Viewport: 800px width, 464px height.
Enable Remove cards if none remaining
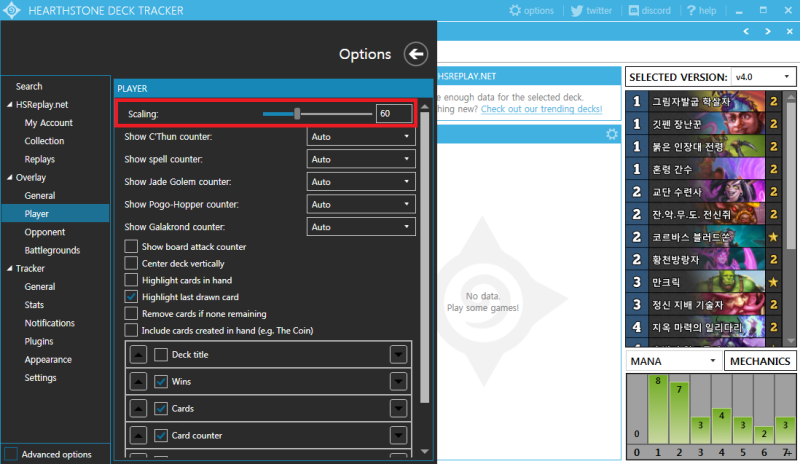click(131, 314)
